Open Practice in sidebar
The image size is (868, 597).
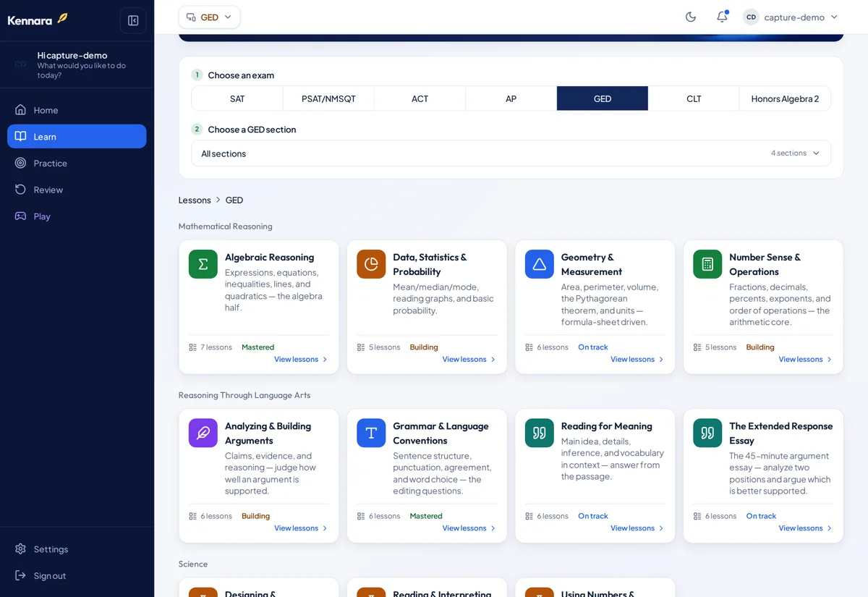(77, 163)
